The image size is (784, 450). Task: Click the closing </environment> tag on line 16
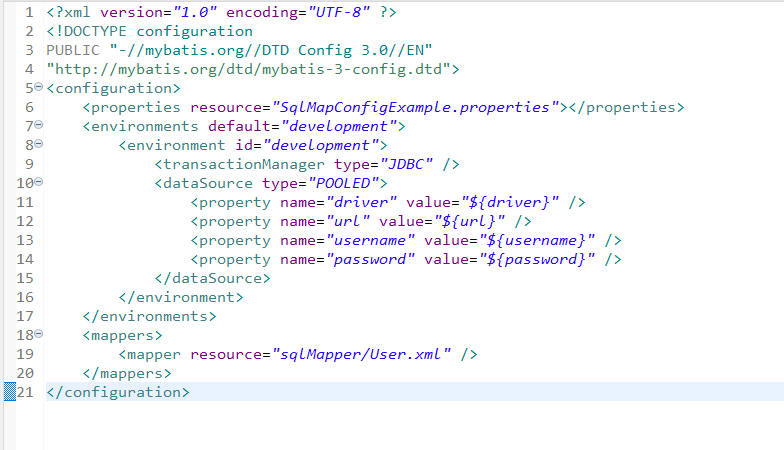click(x=181, y=297)
